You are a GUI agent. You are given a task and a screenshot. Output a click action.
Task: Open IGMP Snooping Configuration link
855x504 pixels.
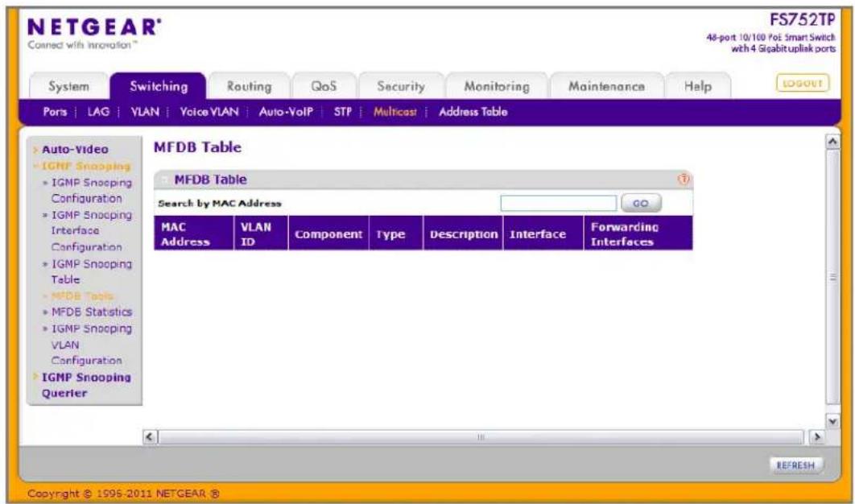coord(91,190)
